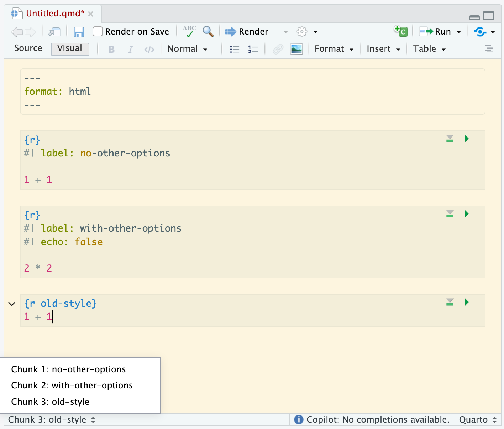Screen dimensions: 504x429
Task: Toggle bold formatting
Action: [111, 49]
